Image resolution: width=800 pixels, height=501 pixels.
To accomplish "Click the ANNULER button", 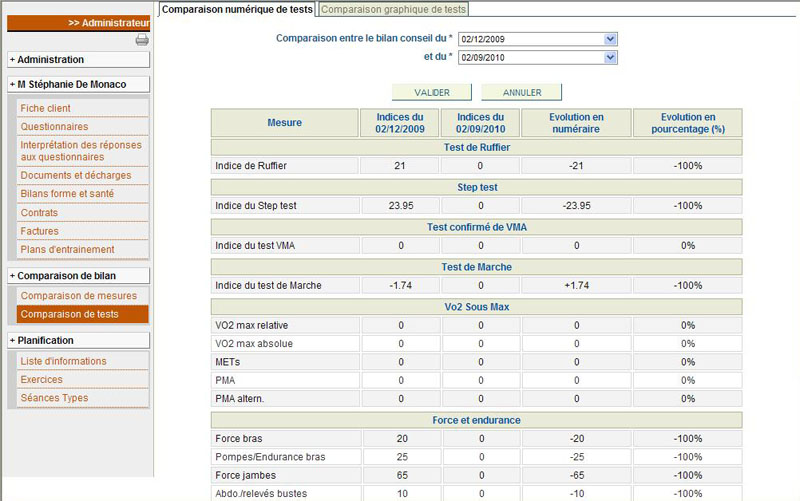I will click(521, 92).
